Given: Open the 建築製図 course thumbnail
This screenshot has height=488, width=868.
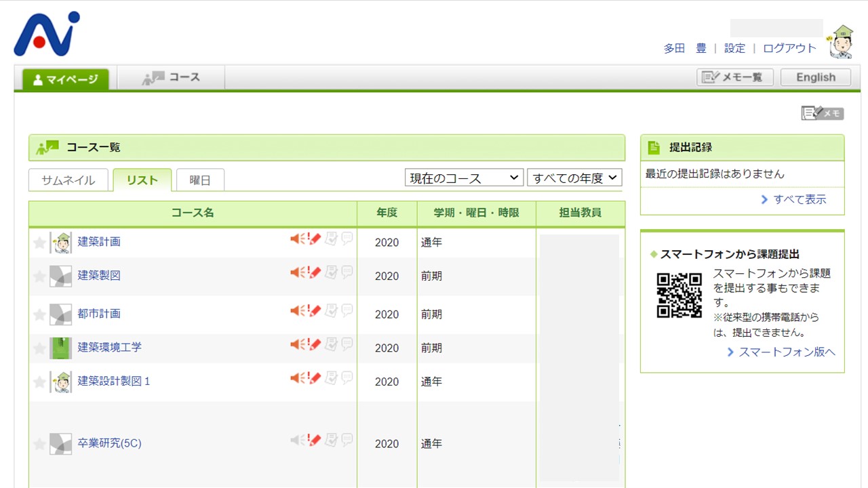Looking at the screenshot, I should (60, 276).
